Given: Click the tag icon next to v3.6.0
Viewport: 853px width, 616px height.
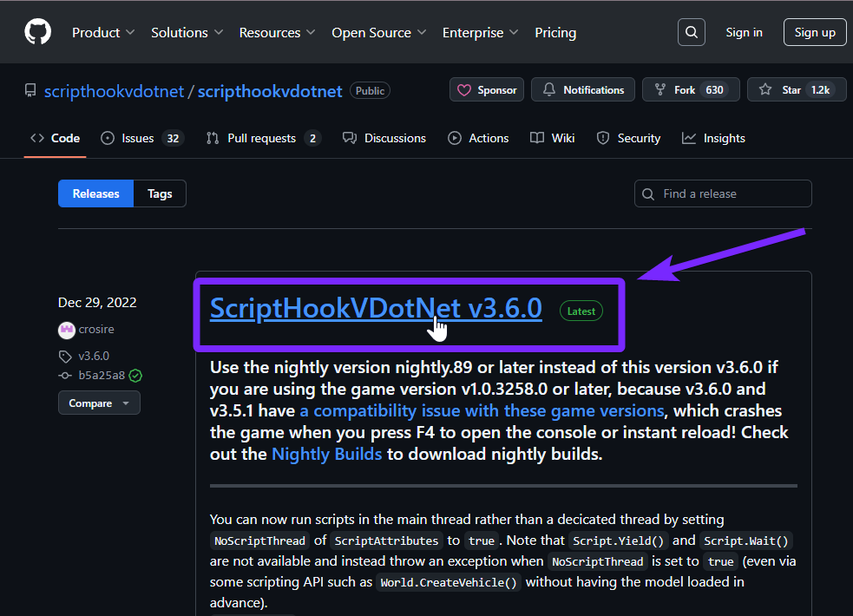Looking at the screenshot, I should coord(65,357).
